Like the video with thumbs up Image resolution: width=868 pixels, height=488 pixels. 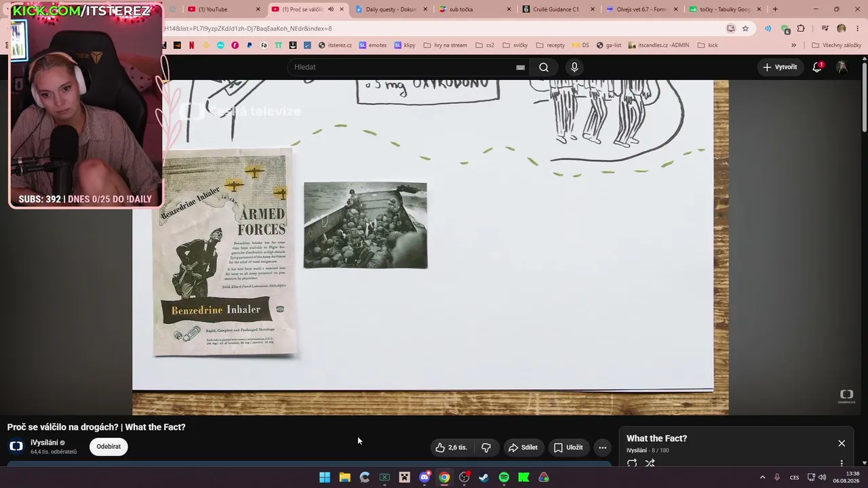pos(452,447)
